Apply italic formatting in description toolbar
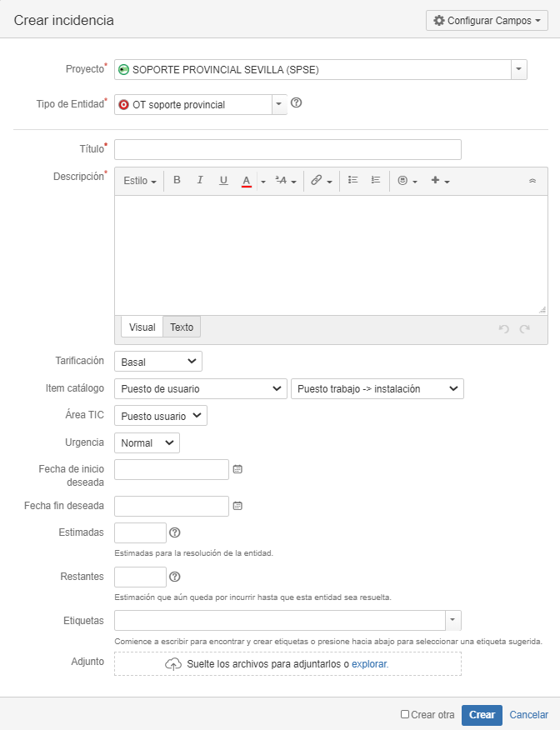560x730 pixels. coord(200,180)
